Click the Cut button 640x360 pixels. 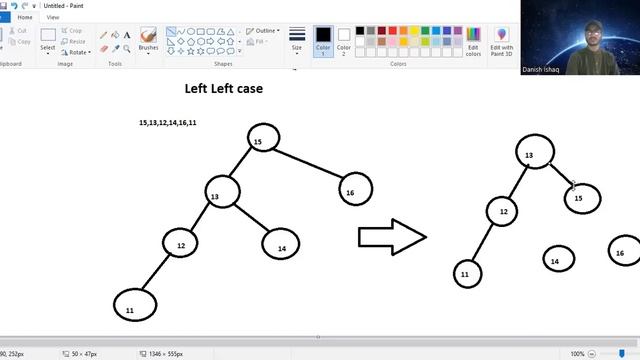coord(18,31)
